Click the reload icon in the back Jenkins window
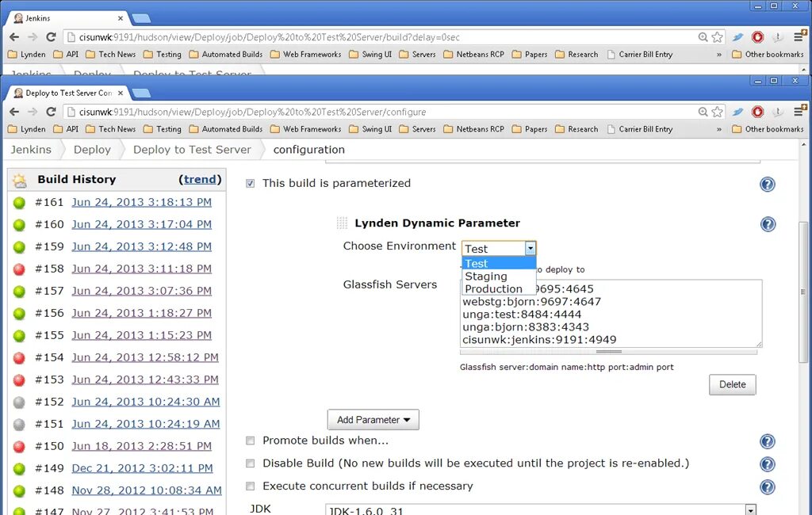The width and height of the screenshot is (812, 515). click(x=51, y=37)
